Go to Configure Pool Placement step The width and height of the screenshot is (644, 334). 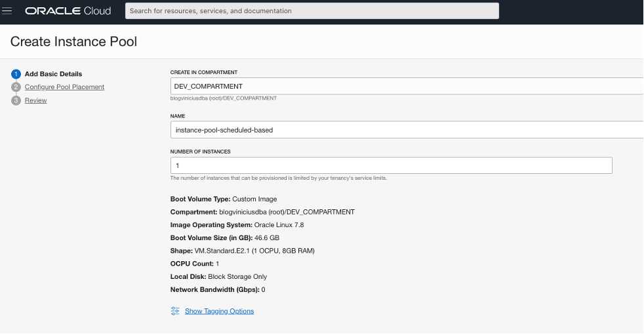[x=64, y=87]
